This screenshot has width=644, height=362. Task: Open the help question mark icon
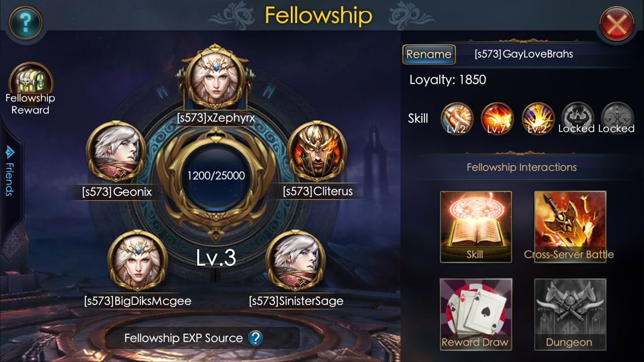coord(25,21)
